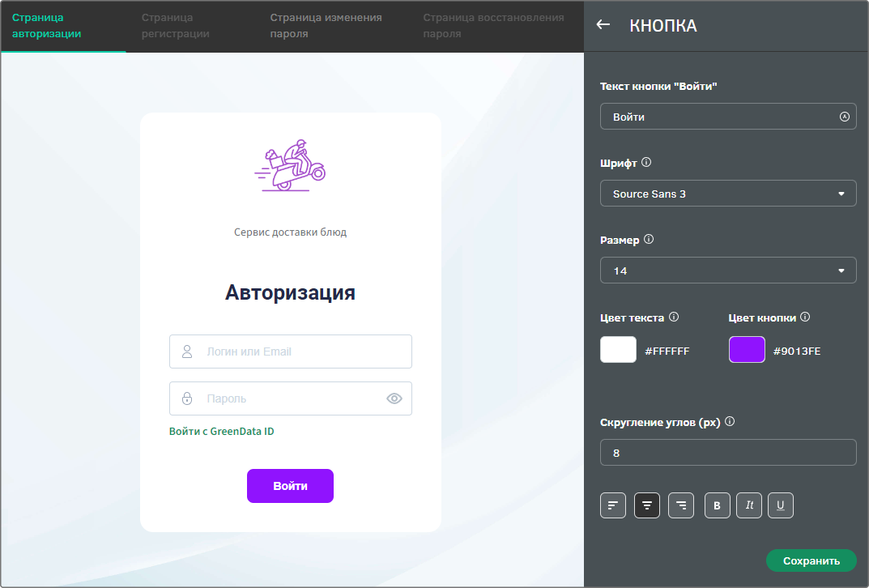The width and height of the screenshot is (869, 588).
Task: Align button text to the right
Action: coord(680,505)
